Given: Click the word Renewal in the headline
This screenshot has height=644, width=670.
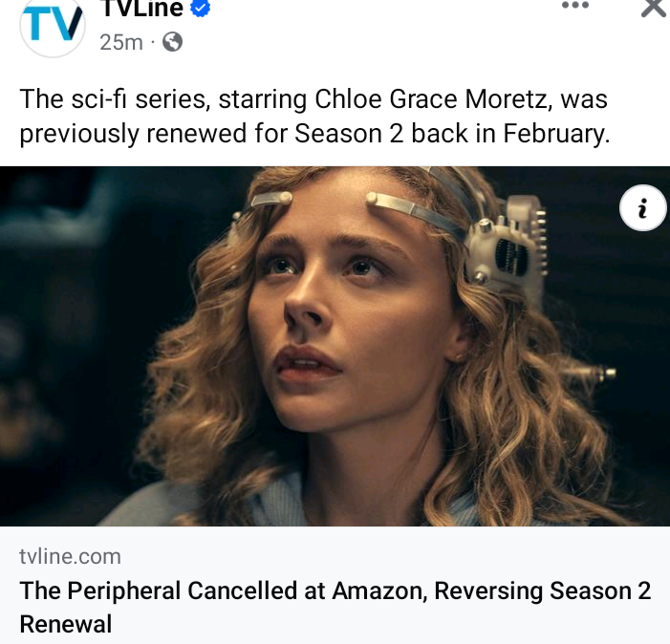Looking at the screenshot, I should click(x=66, y=624).
